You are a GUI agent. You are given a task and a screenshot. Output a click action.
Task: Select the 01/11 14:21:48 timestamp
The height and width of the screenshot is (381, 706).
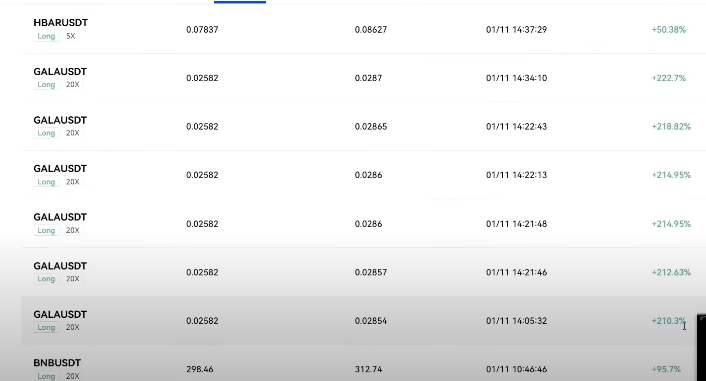pos(516,224)
